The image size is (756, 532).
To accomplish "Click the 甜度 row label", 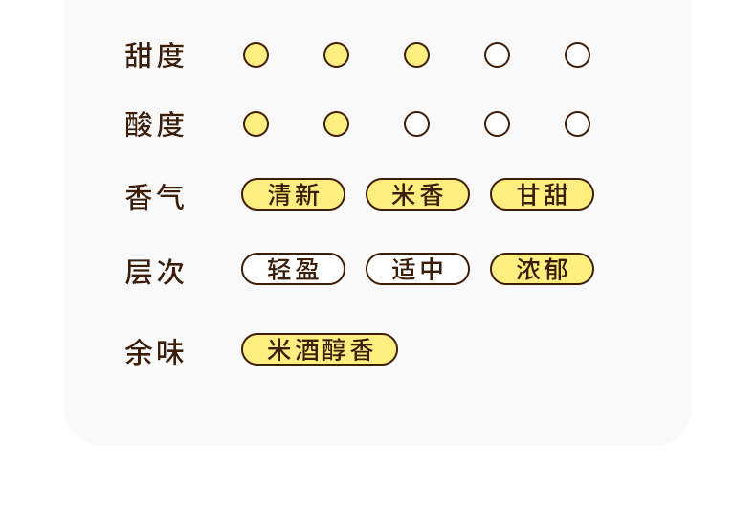I will pos(154,55).
